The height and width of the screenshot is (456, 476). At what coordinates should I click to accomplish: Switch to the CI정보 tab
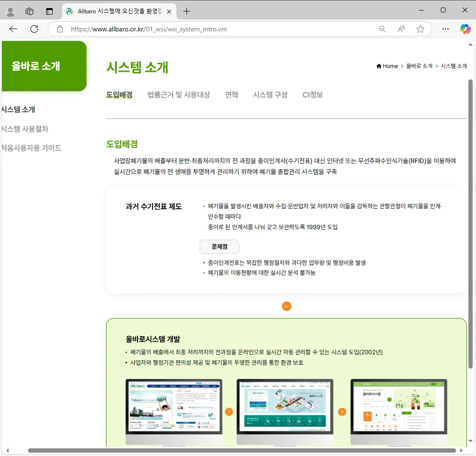pyautogui.click(x=313, y=95)
